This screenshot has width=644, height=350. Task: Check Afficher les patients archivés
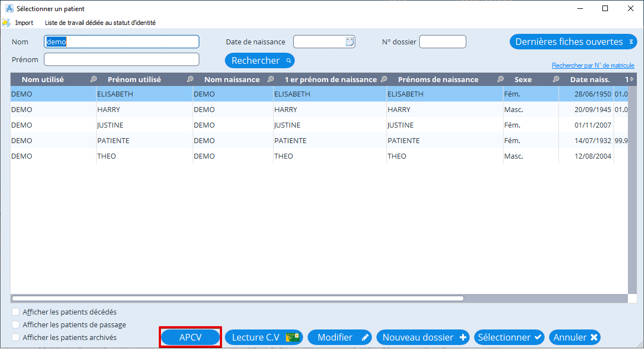click(16, 337)
